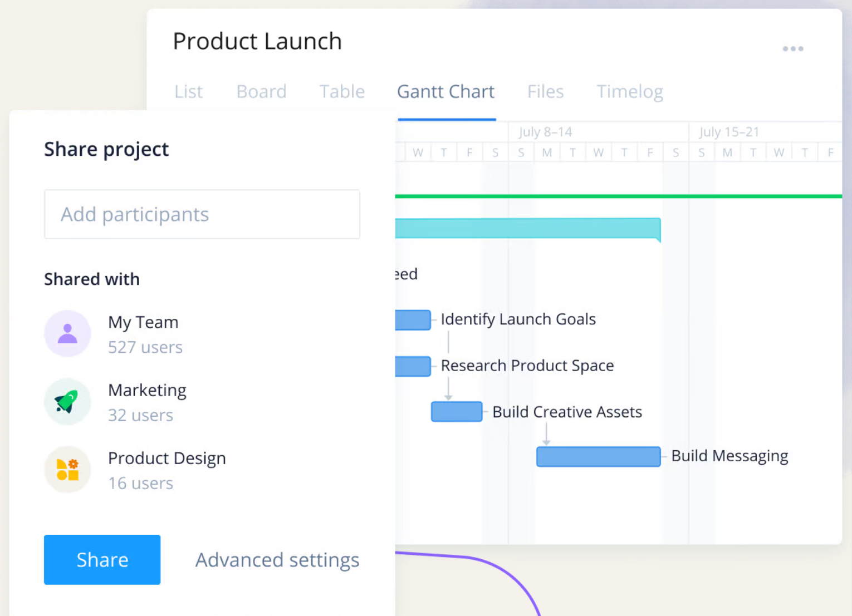Click the My Team purple avatar icon

[67, 333]
